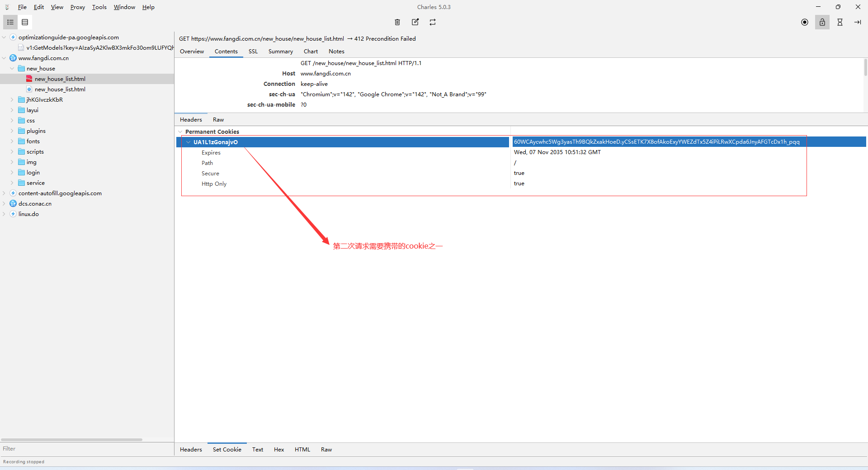This screenshot has width=868, height=470.
Task: Click linux.do host icon
Action: (13, 214)
